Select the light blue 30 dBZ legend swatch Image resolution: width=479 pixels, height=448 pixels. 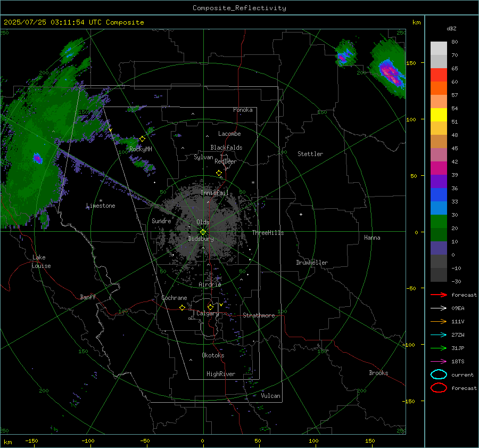(x=439, y=208)
